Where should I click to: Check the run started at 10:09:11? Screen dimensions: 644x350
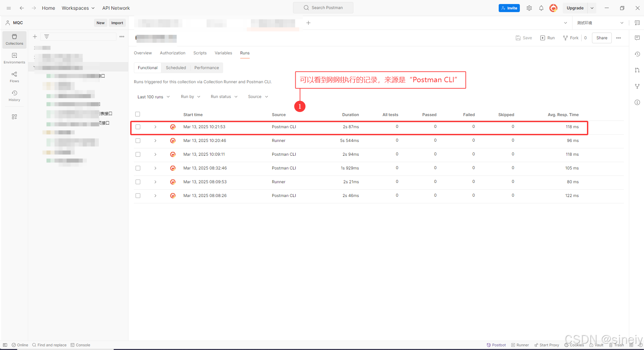coord(138,154)
